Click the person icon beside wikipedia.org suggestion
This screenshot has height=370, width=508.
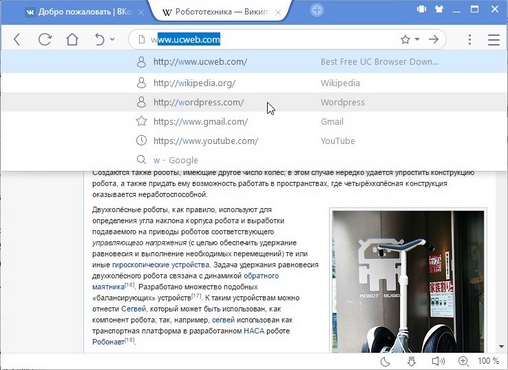tap(141, 83)
